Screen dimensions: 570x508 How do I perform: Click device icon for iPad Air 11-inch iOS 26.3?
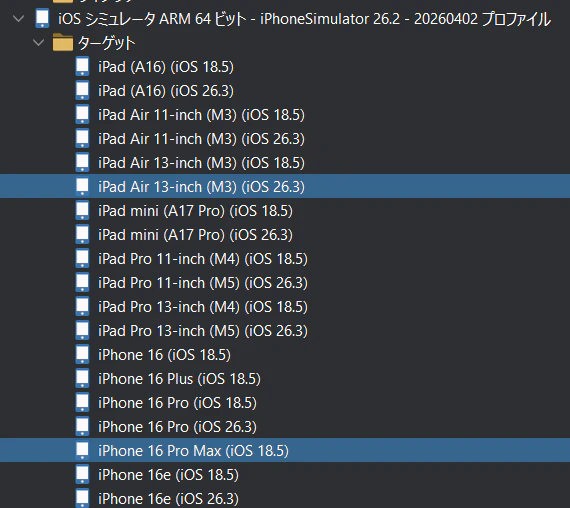(x=82, y=139)
